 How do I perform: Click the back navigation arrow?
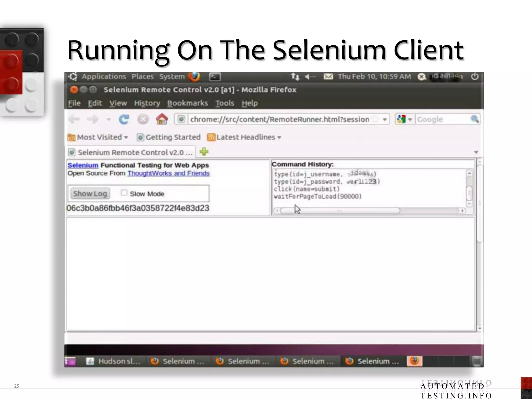pos(74,119)
